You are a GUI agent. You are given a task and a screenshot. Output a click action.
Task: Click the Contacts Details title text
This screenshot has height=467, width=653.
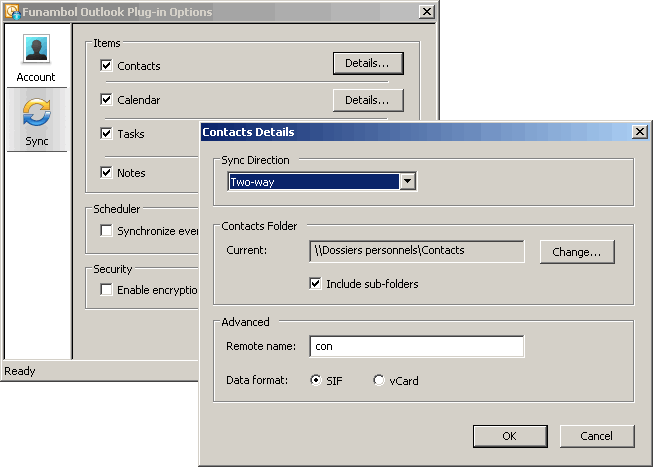tap(248, 132)
